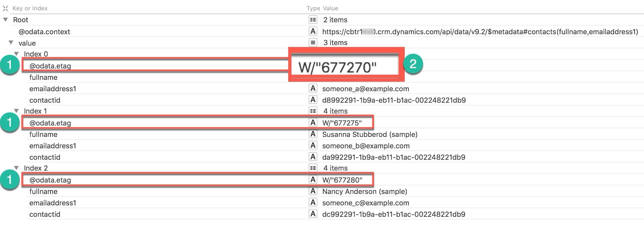Click the string icon beside Nancy Anderson (sample)
Image resolution: width=644 pixels, height=232 pixels.
pyautogui.click(x=313, y=191)
